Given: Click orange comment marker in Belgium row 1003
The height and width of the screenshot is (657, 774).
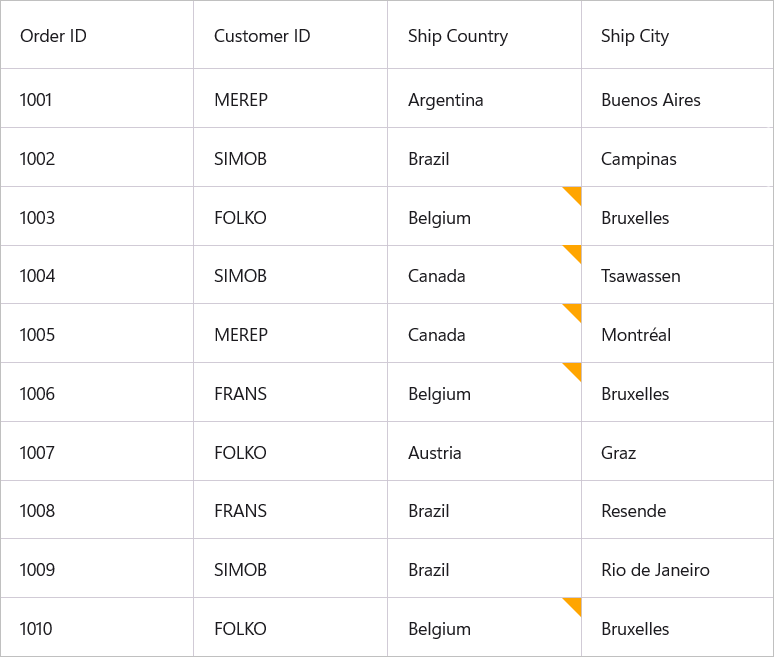Looking at the screenshot, I should point(574,193).
